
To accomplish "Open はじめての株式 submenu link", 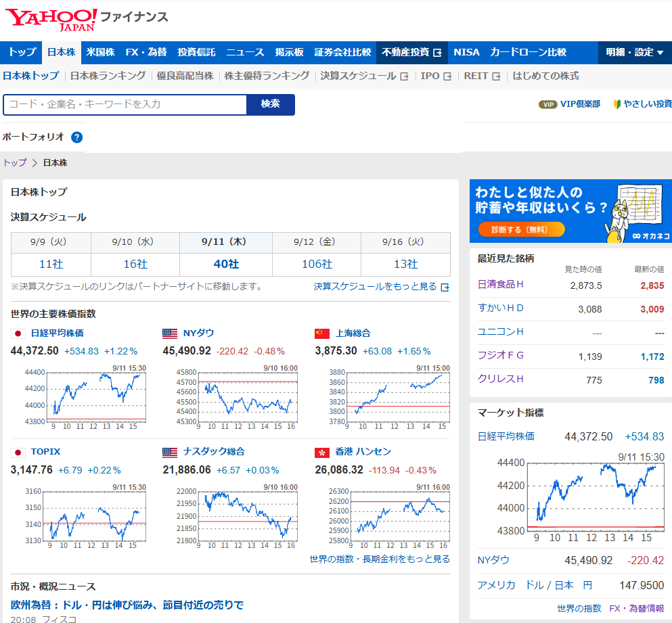I will [x=545, y=76].
